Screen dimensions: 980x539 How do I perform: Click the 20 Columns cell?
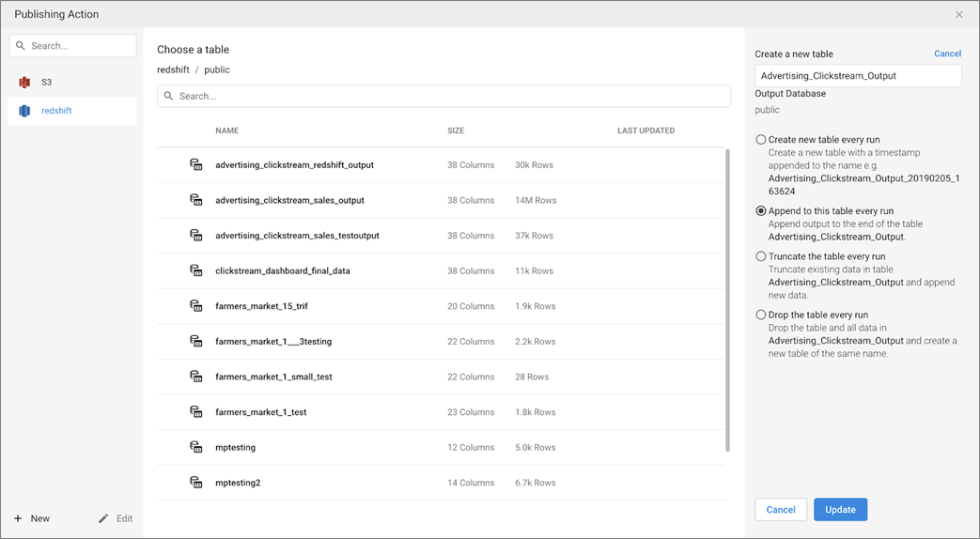point(471,306)
